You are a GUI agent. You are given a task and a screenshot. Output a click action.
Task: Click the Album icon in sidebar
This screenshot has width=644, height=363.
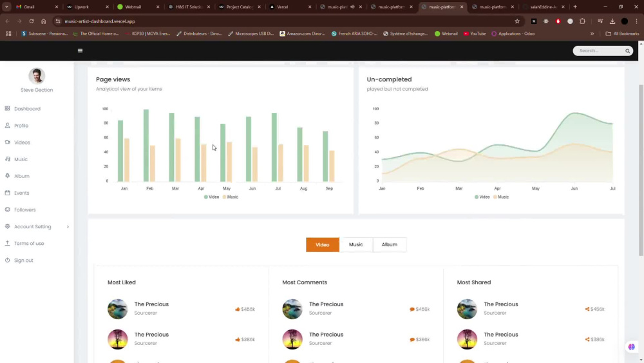[x=7, y=176]
